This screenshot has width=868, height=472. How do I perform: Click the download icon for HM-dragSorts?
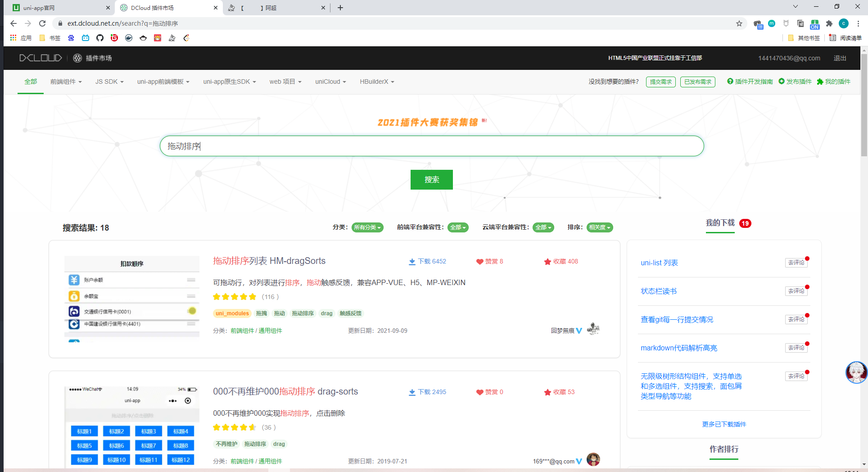(x=411, y=262)
